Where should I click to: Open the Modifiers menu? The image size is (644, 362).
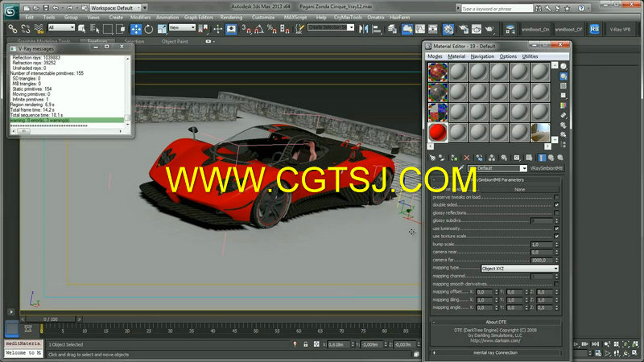click(x=140, y=18)
